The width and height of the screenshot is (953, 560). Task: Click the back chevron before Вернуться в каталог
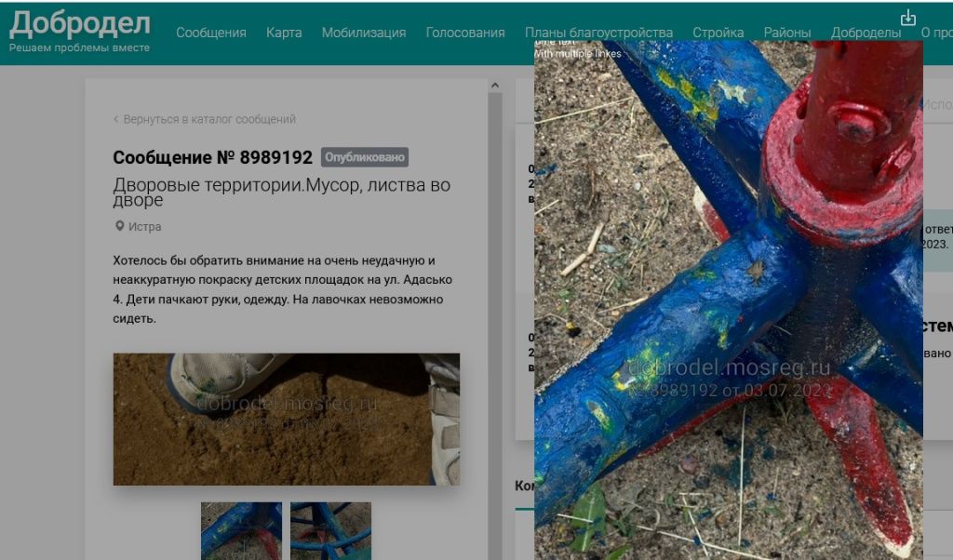tap(116, 119)
